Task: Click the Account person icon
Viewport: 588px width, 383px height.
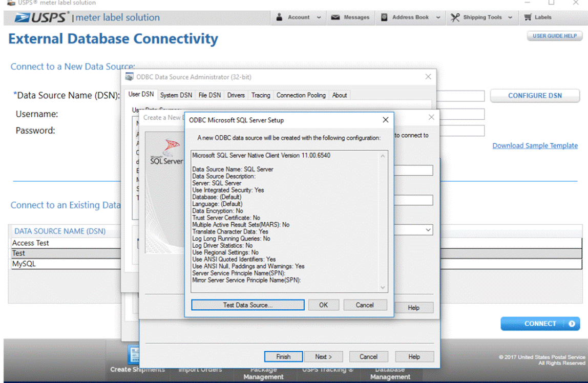Action: click(x=279, y=17)
